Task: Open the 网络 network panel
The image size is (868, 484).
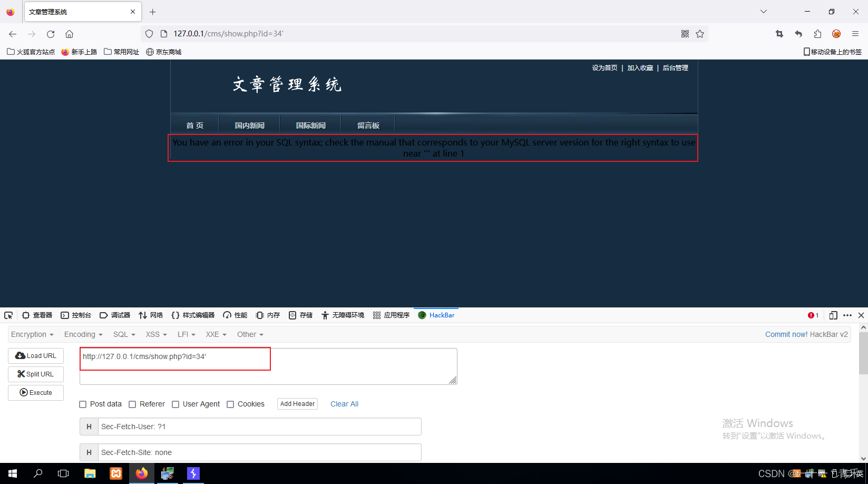Action: click(x=151, y=315)
